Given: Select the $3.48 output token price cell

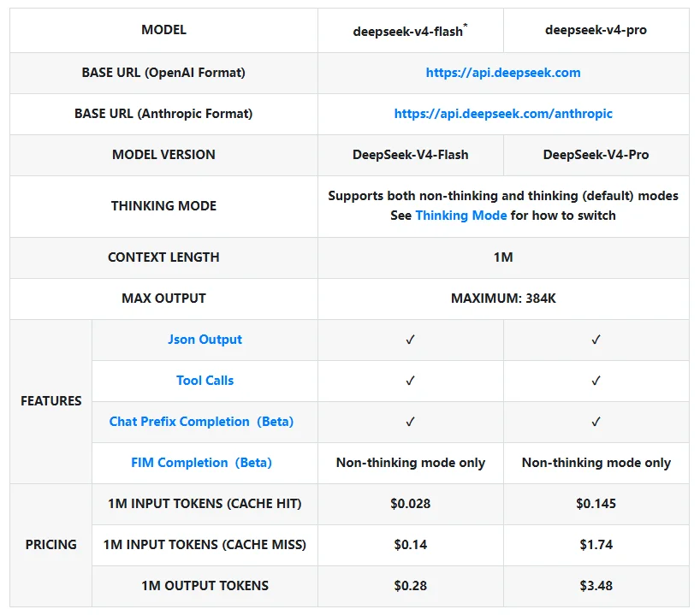Looking at the screenshot, I should 596,586.
